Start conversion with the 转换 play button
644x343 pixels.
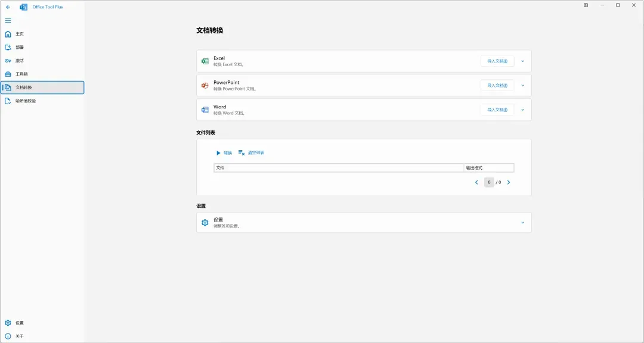click(224, 152)
